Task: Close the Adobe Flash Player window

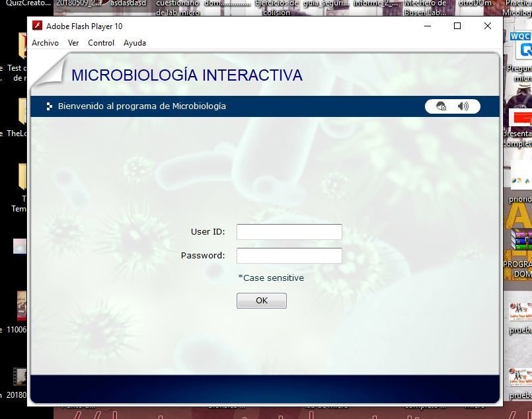Action: click(488, 26)
